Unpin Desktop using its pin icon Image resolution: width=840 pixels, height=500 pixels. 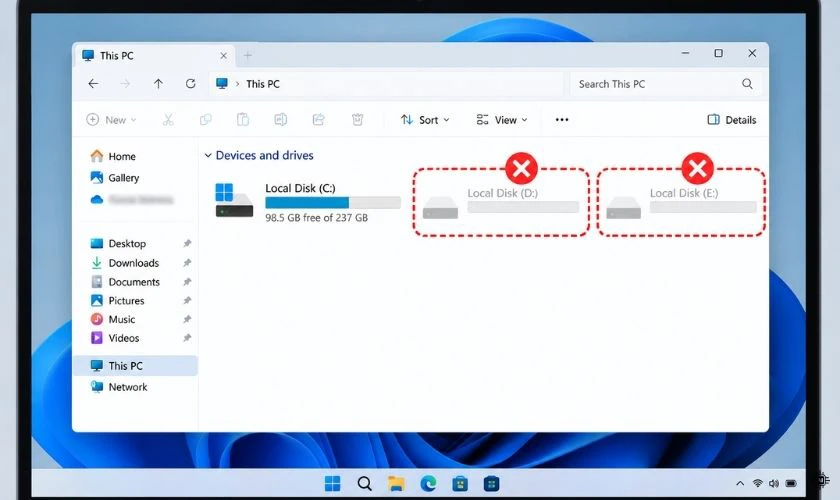[x=187, y=243]
